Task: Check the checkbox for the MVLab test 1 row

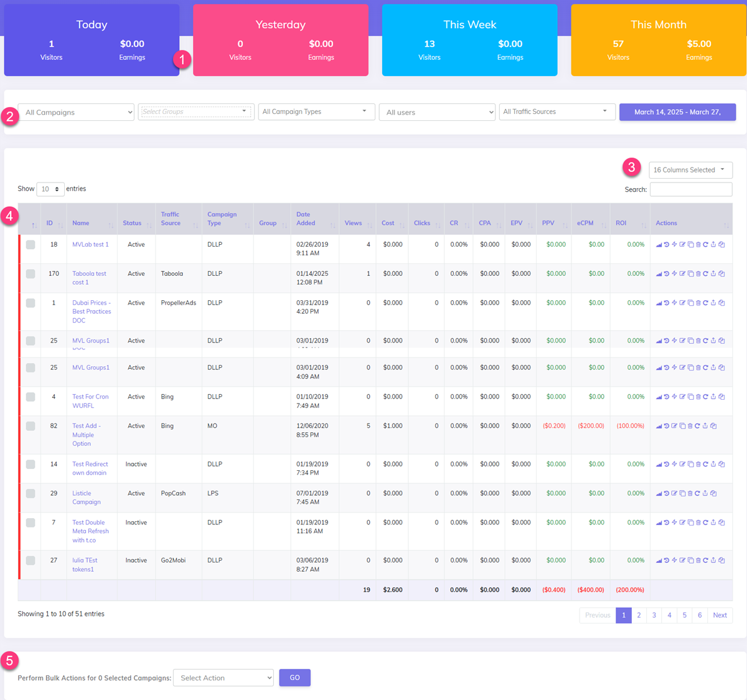Action: pos(29,244)
